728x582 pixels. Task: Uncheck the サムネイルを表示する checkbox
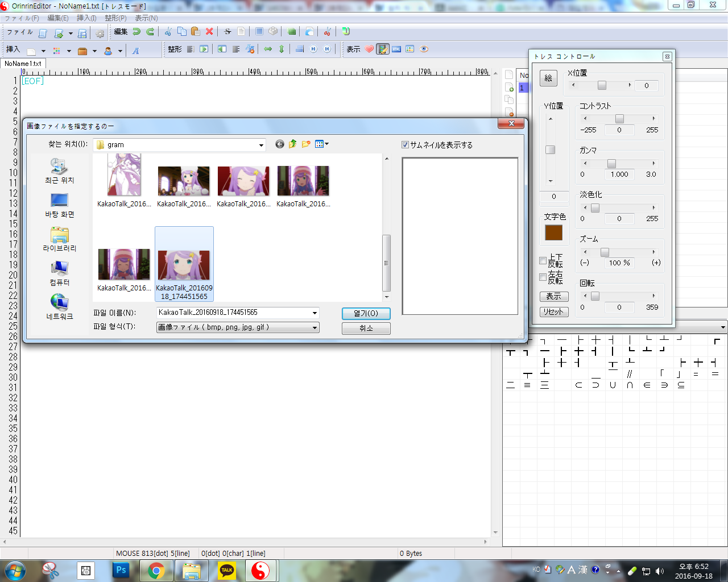click(405, 145)
